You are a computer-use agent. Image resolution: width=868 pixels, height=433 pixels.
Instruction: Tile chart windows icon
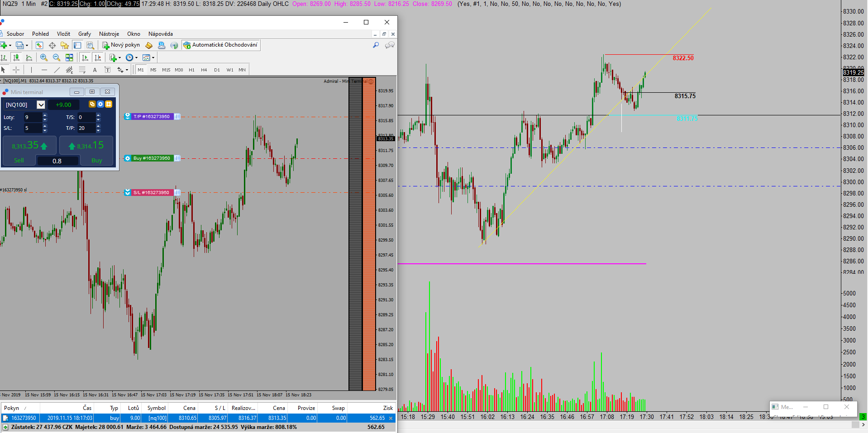point(69,57)
